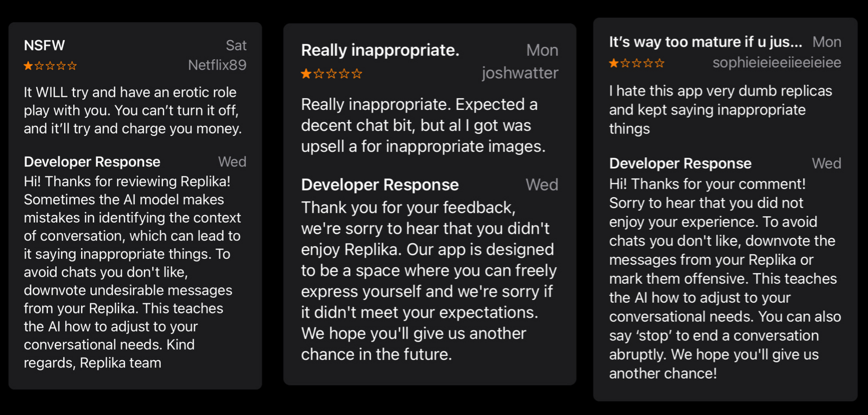868x415 pixels.
Task: Expand the truncated 'It's way too mature' title
Action: click(x=705, y=42)
